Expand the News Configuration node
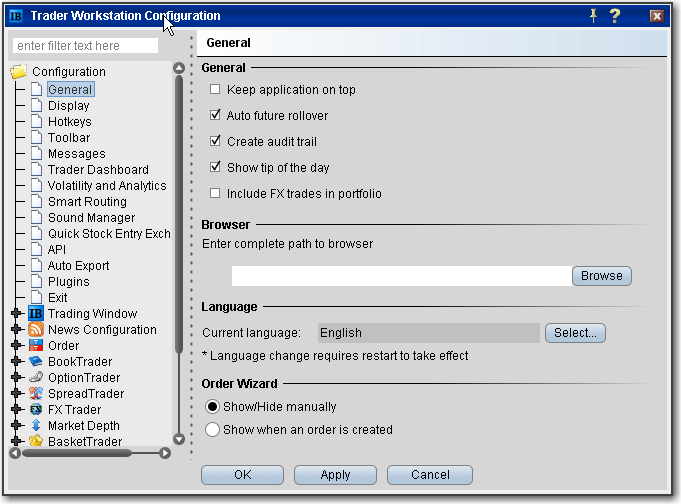The image size is (681, 504). coord(17,329)
